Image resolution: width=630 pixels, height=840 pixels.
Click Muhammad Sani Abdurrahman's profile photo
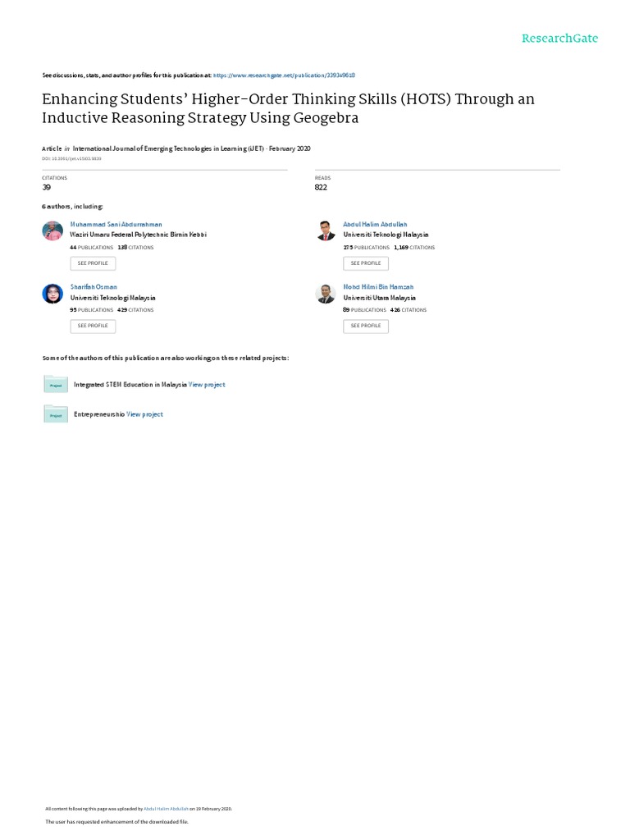click(x=52, y=231)
